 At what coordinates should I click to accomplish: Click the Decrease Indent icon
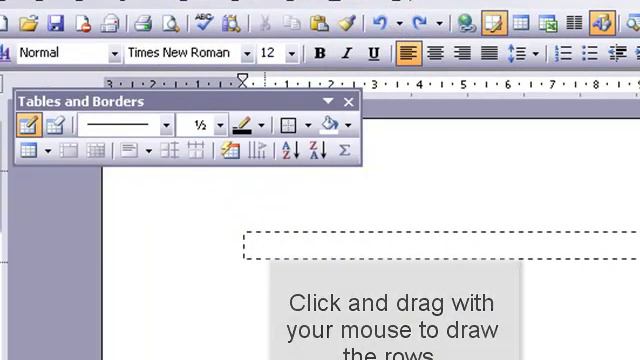point(617,53)
